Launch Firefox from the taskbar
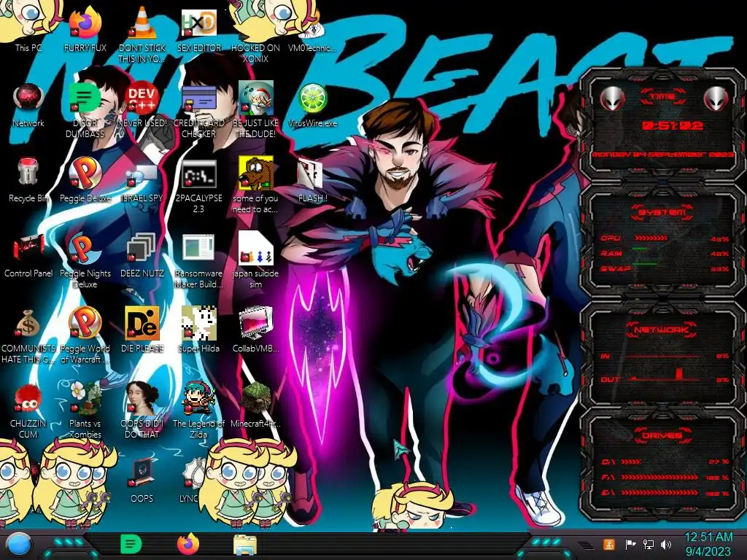747x560 pixels. [x=188, y=544]
